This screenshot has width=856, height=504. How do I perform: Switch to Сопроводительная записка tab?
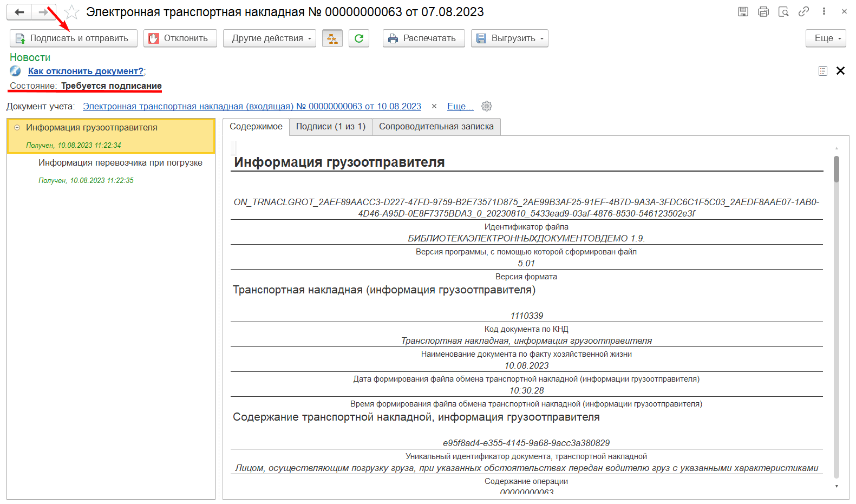point(436,127)
